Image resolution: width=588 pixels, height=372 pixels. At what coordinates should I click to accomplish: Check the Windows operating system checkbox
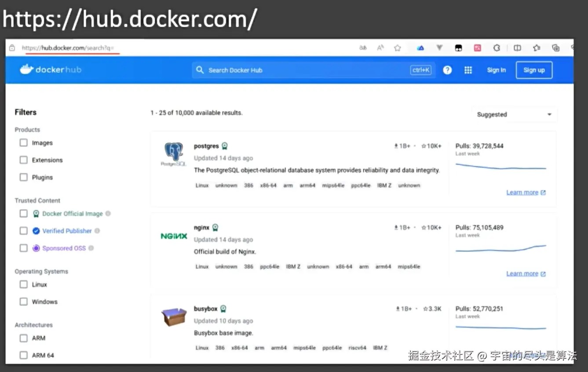pos(24,302)
